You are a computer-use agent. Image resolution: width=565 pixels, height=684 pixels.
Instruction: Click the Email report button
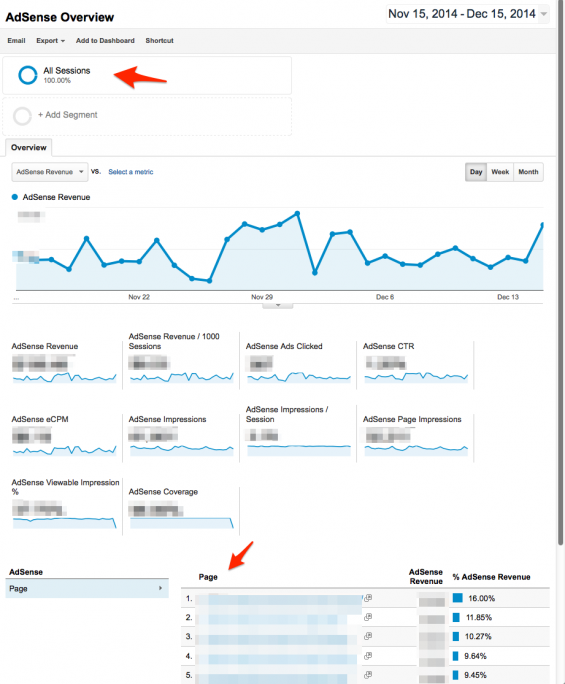(x=16, y=41)
